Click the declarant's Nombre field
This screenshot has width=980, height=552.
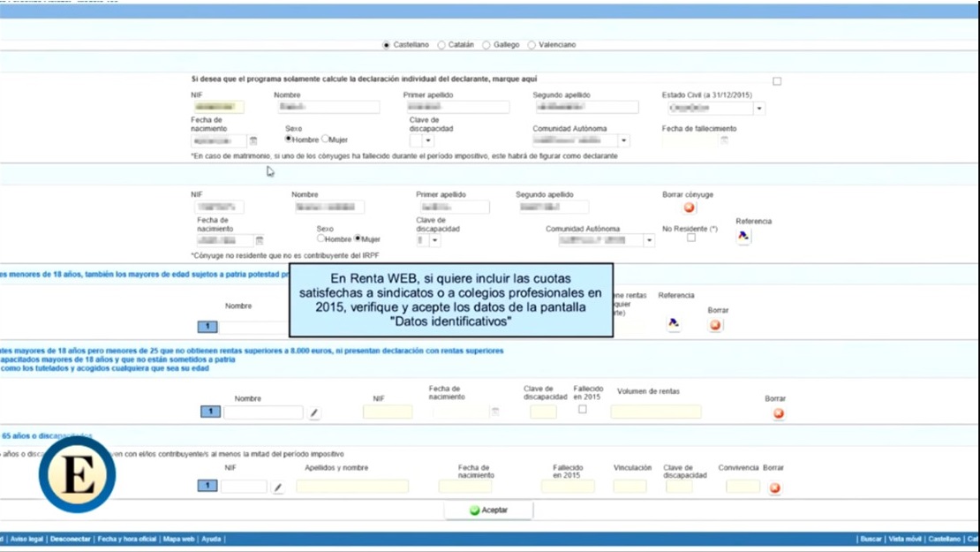click(x=328, y=108)
